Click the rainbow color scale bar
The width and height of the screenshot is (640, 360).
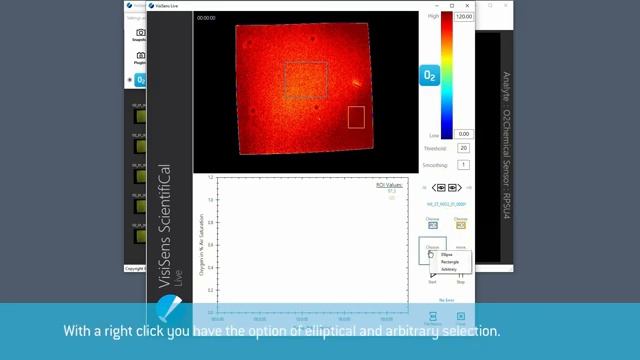click(447, 75)
